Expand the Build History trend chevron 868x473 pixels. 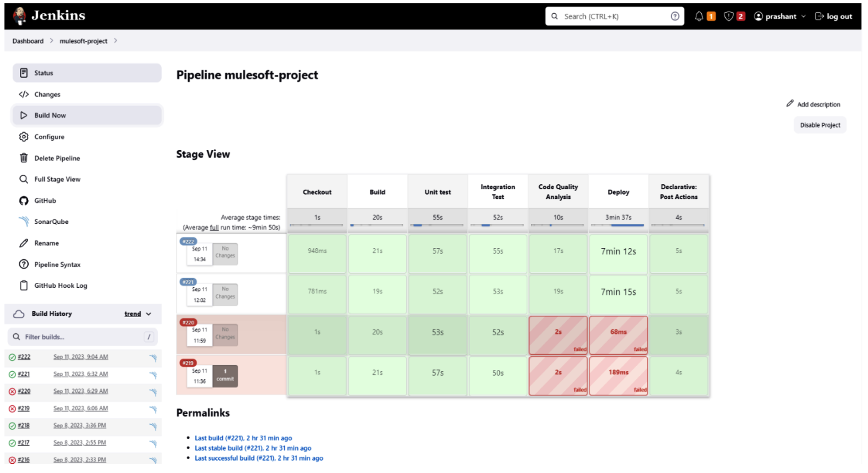pos(148,314)
